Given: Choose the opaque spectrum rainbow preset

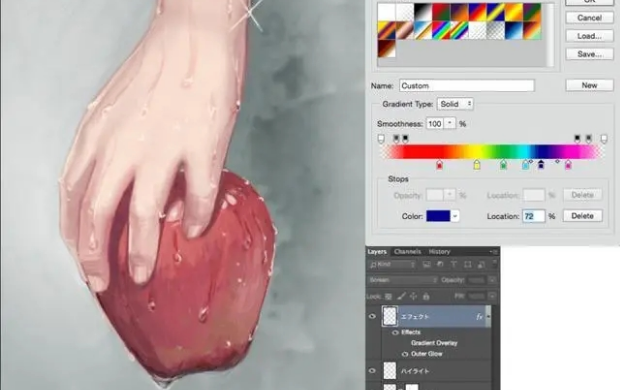Looking at the screenshot, I should 441,30.
